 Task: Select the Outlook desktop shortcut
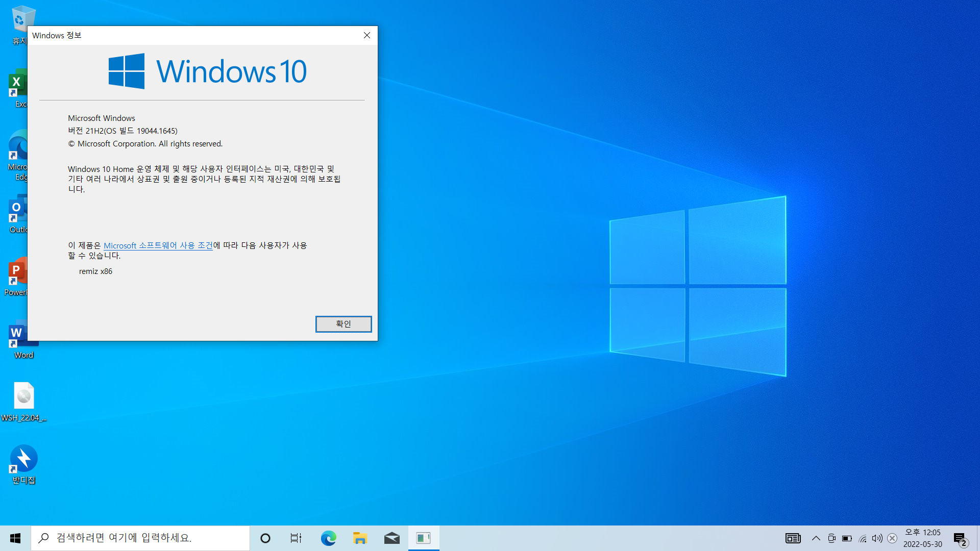[17, 214]
